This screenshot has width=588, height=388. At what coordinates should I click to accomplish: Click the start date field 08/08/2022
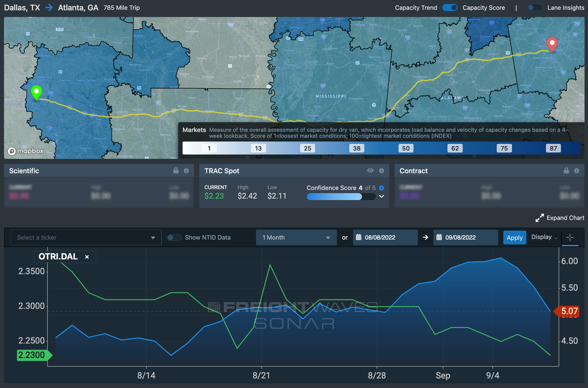[x=385, y=237]
